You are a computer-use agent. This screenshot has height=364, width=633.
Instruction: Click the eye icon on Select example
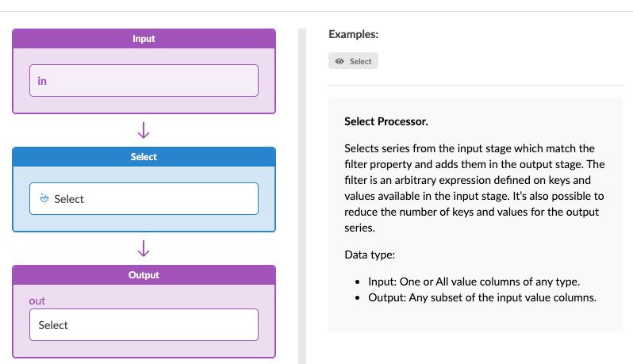(340, 61)
